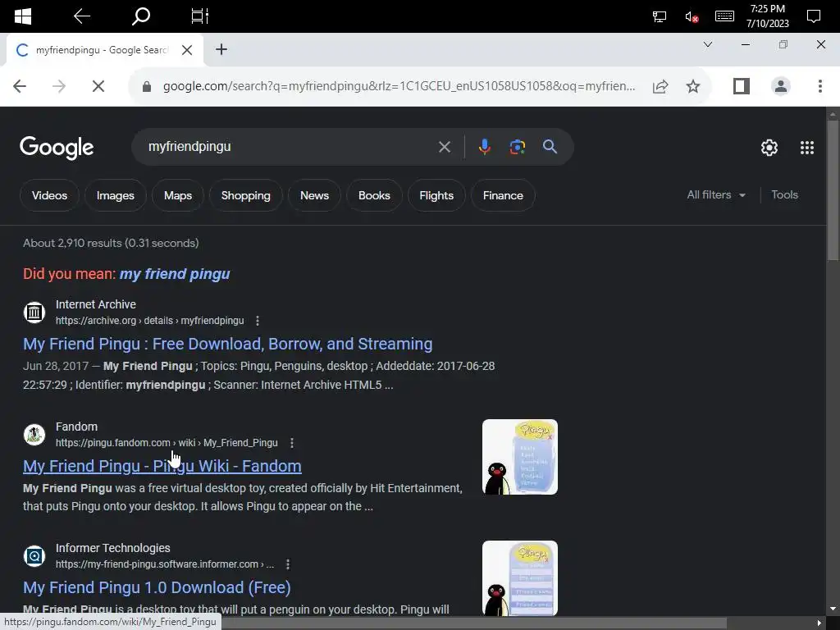Select the Videos filter
The width and height of the screenshot is (840, 630).
[49, 195]
